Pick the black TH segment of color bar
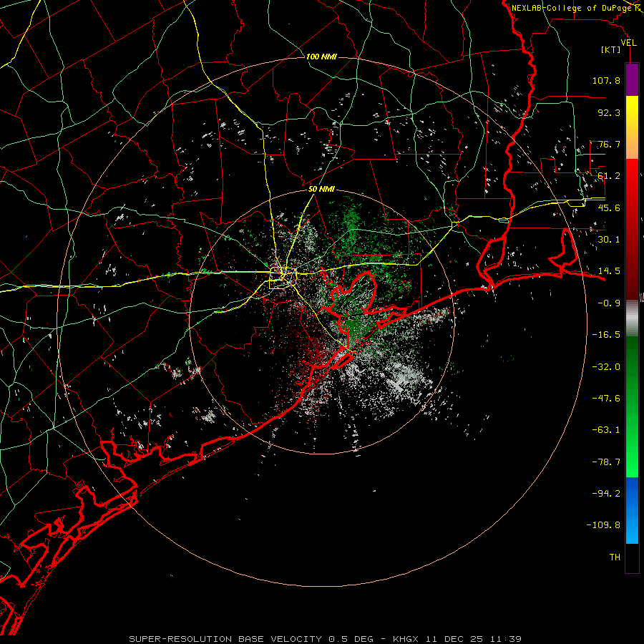 632,558
